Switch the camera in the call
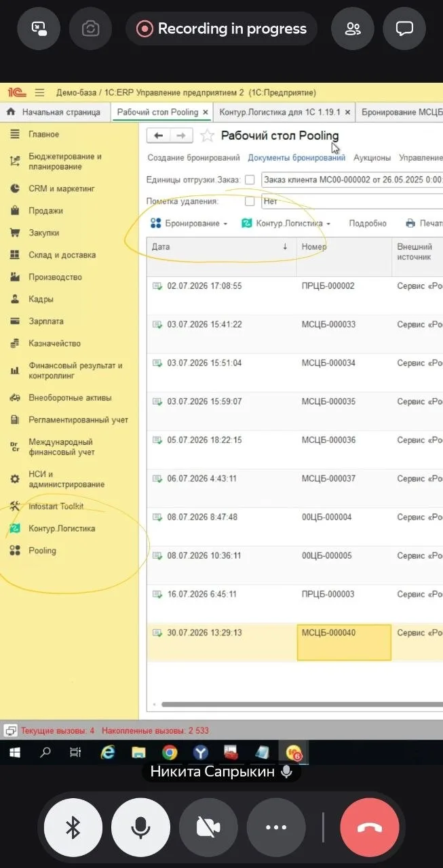 tap(90, 28)
